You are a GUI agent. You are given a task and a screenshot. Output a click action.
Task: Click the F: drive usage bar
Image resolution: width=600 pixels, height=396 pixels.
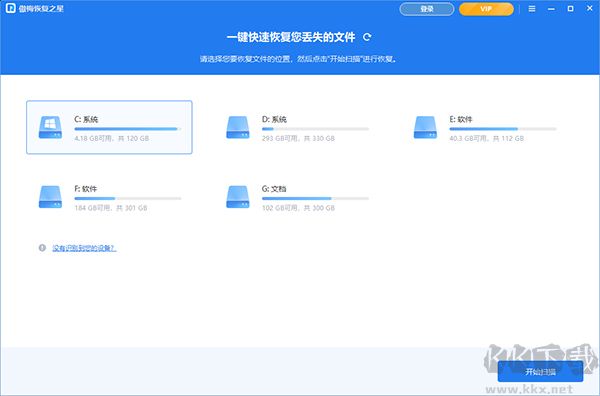128,199
